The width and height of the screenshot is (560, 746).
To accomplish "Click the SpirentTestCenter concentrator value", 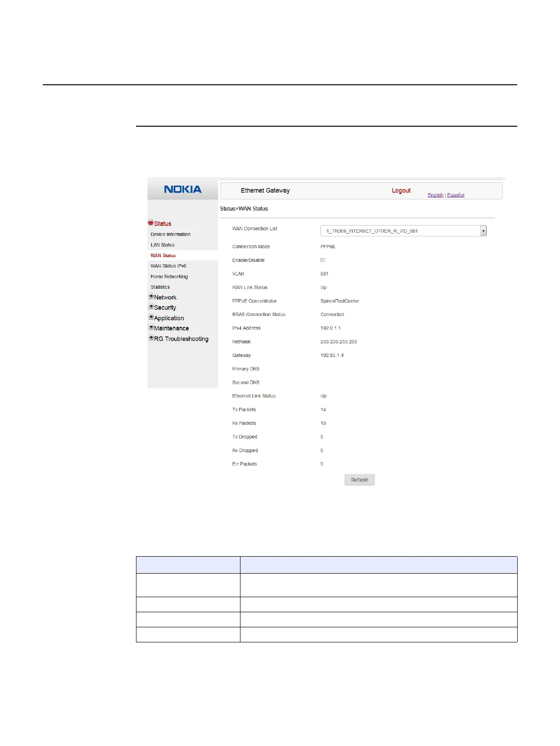I will [340, 301].
